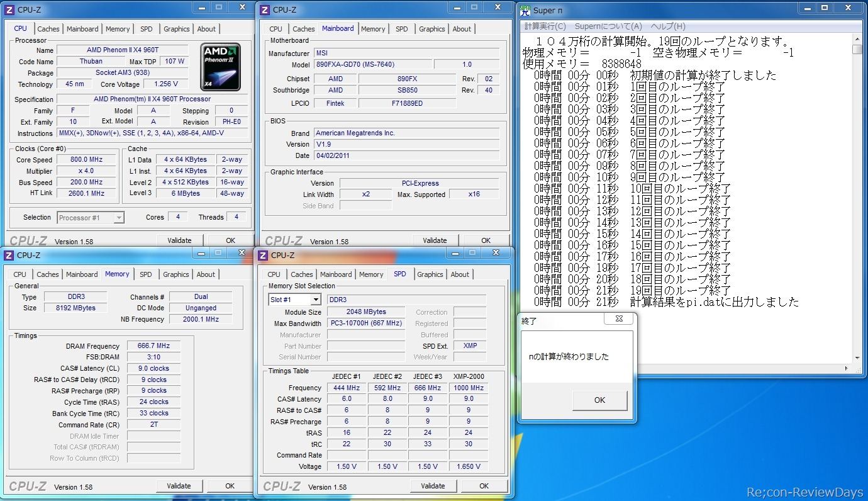Close the 終了 dialog with its X button
The width and height of the screenshot is (868, 501).
tap(619, 319)
